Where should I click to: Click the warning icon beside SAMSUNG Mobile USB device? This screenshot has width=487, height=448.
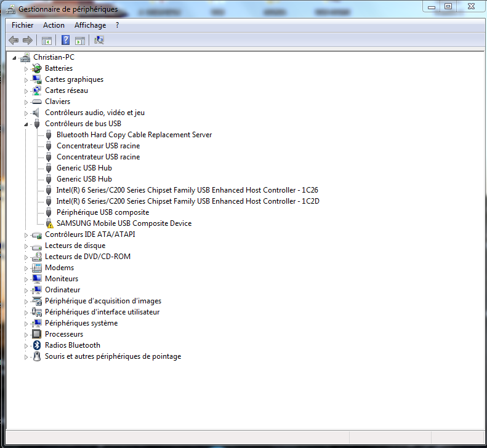(49, 224)
